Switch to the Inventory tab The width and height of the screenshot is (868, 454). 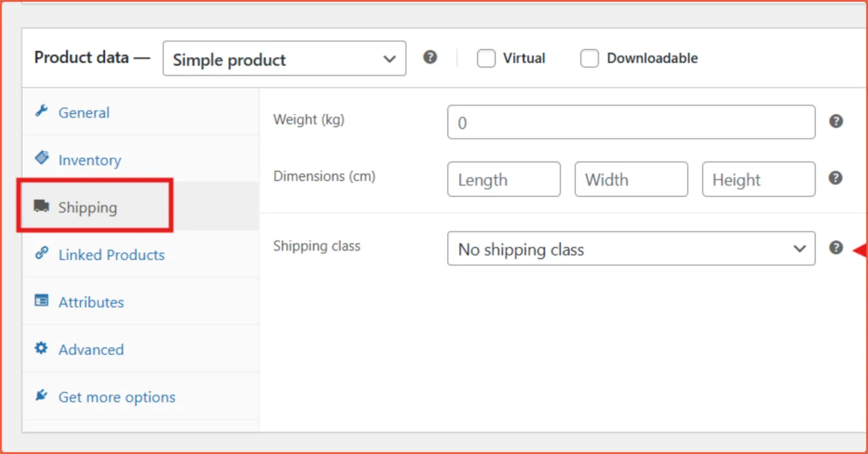(89, 160)
